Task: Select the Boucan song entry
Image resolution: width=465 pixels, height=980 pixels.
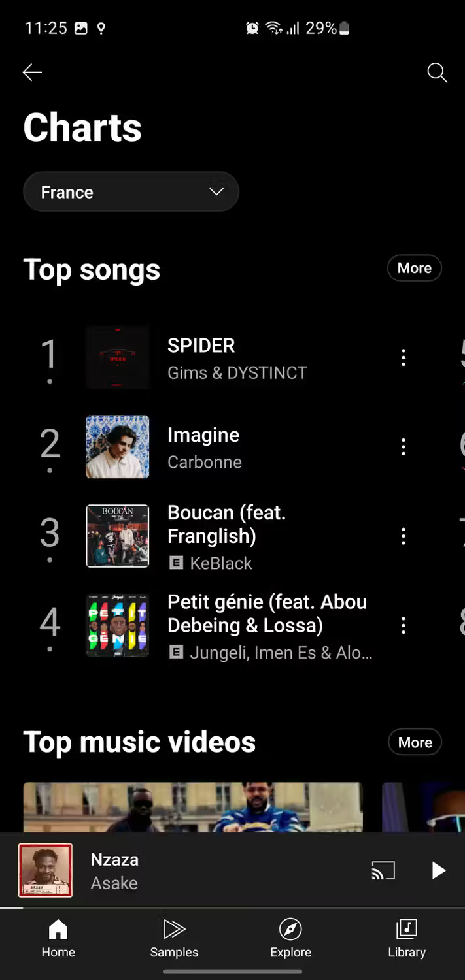Action: click(x=229, y=536)
